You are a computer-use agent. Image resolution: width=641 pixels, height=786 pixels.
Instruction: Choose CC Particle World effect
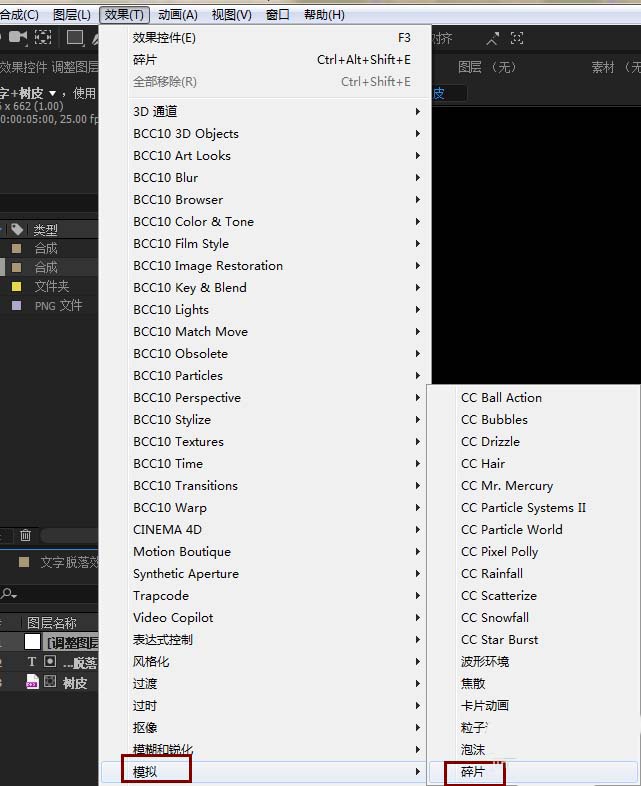tap(534, 529)
